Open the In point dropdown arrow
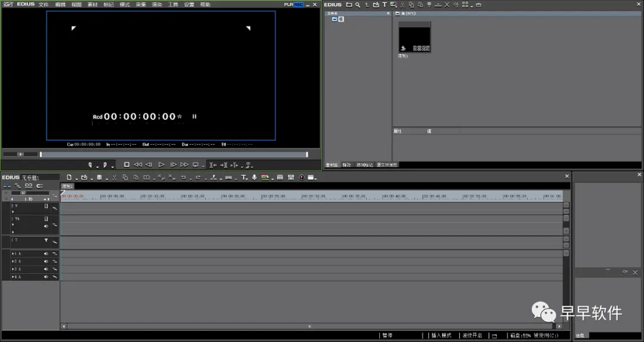The height and width of the screenshot is (342, 644). (97, 167)
